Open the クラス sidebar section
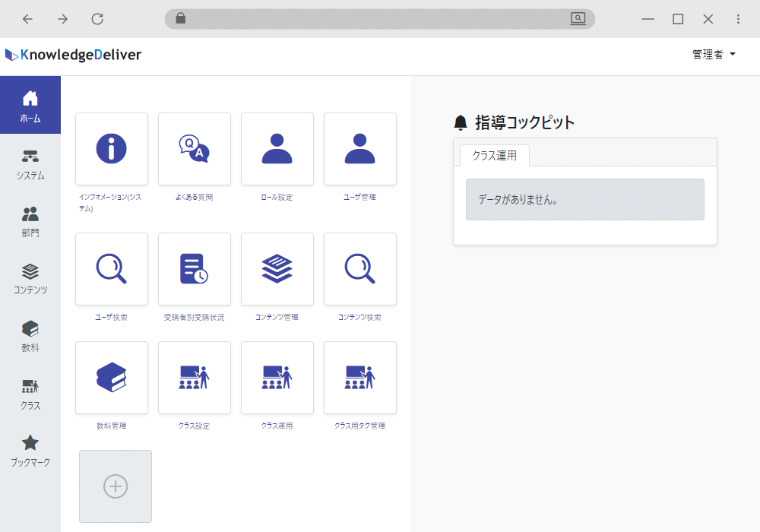760x532 pixels. (30, 394)
